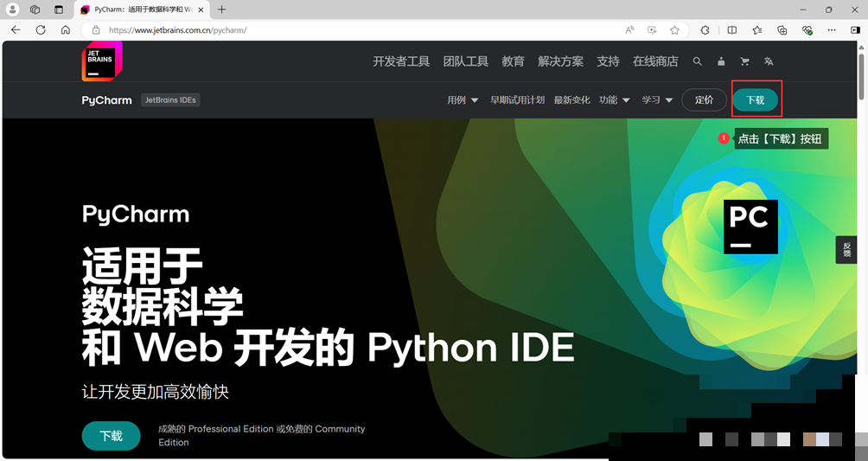This screenshot has height=461, width=868.
Task: Open the browser profile avatar icon
Action: [11, 10]
